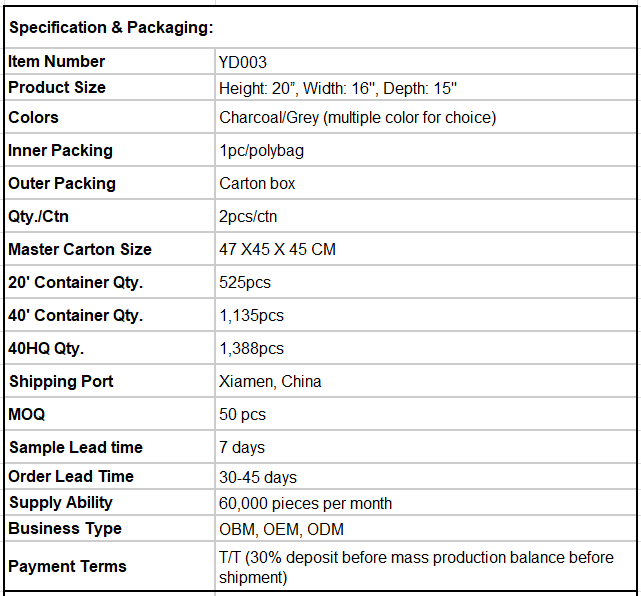Click the Inner Packing label
This screenshot has height=596, width=641.
[60, 151]
